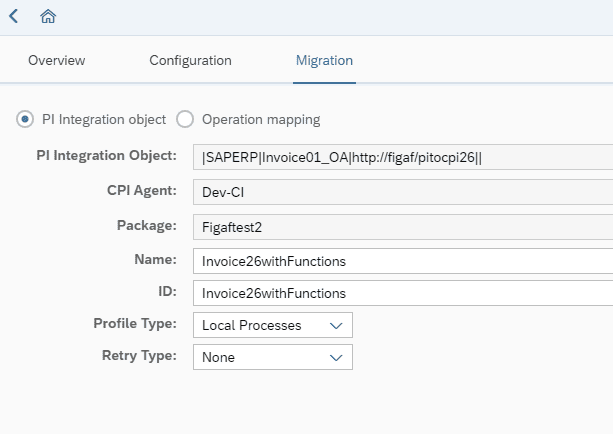Viewport: 613px width, 434px height.
Task: Click the Package field showing Figaftest2
Action: tap(403, 227)
